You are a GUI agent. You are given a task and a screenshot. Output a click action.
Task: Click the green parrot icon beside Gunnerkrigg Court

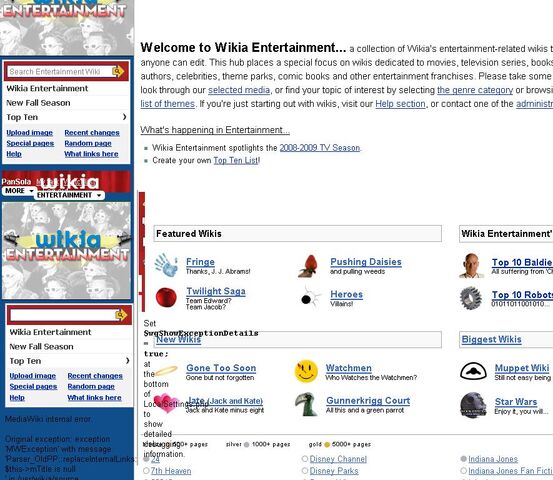point(306,404)
